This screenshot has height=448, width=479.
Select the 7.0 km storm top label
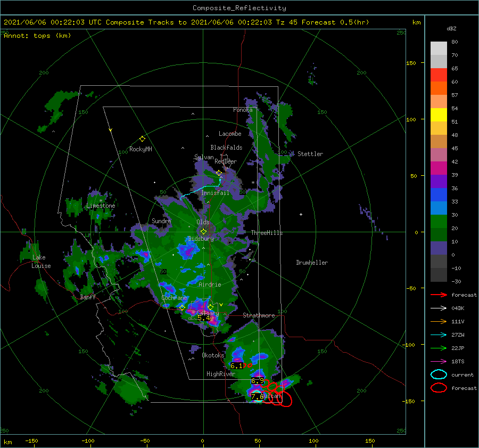coord(257,397)
